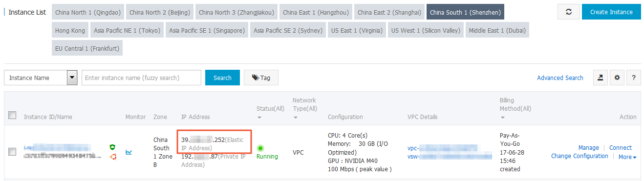The image size is (644, 181).
Task: Click the Create Instance button
Action: click(x=611, y=12)
